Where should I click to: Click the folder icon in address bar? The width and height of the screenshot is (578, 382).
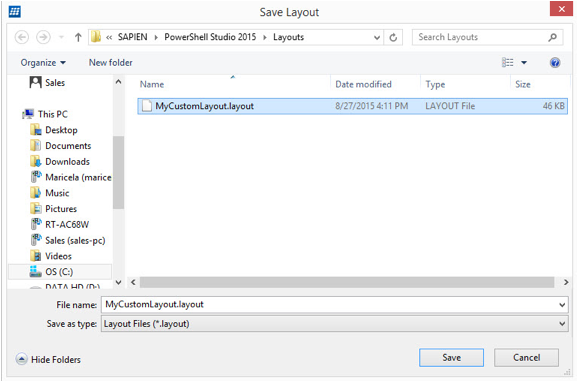96,37
